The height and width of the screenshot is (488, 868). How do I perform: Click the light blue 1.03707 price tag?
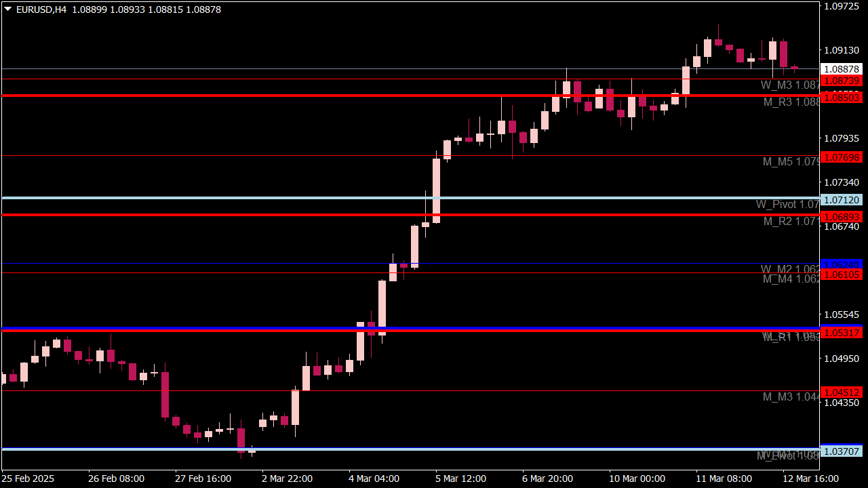click(x=841, y=451)
